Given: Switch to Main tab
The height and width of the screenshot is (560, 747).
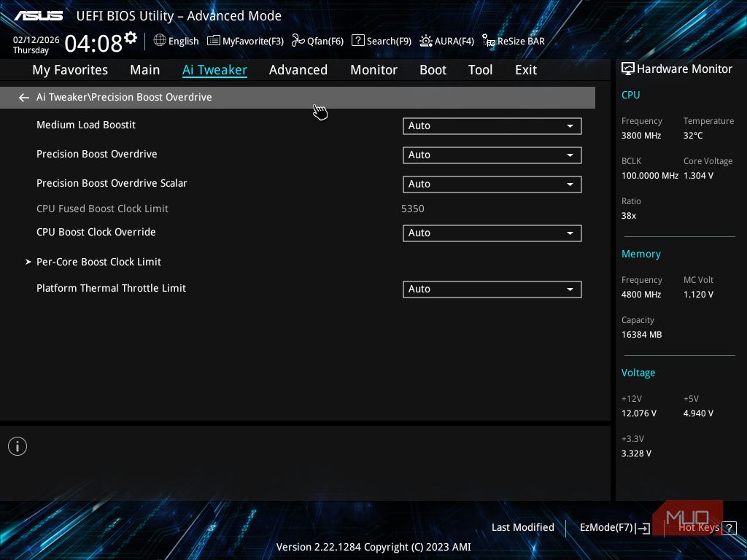Looking at the screenshot, I should [145, 70].
